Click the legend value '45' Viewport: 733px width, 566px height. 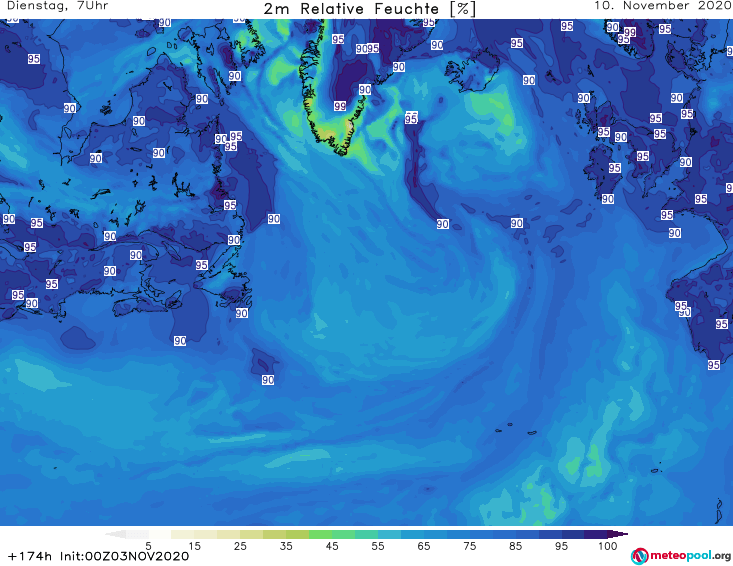coord(331,546)
